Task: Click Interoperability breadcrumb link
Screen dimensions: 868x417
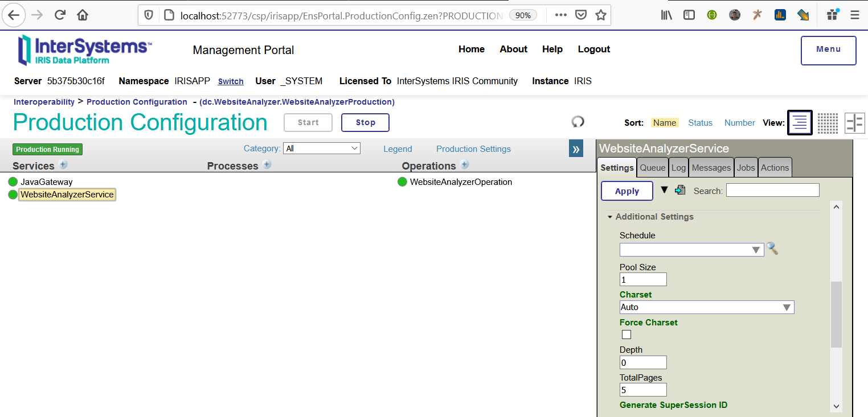Action: (44, 102)
